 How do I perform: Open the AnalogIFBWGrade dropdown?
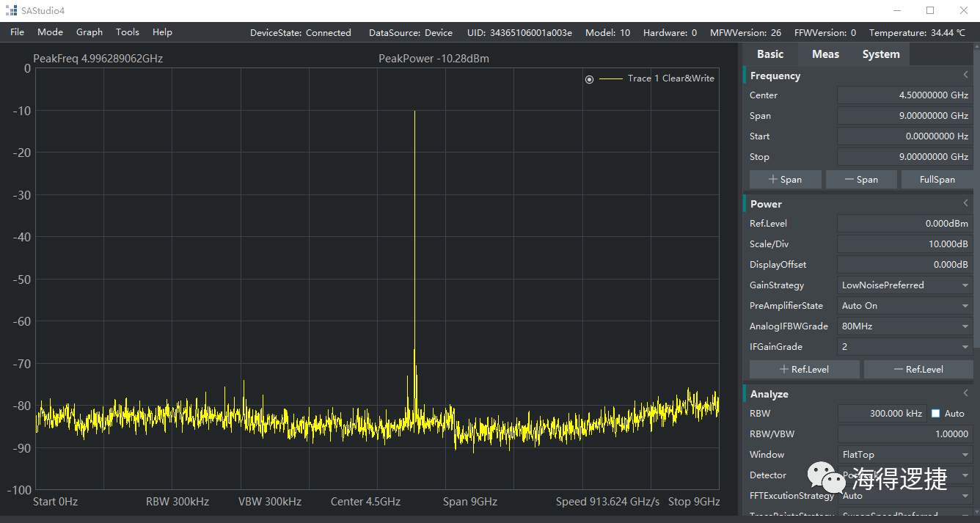[905, 326]
